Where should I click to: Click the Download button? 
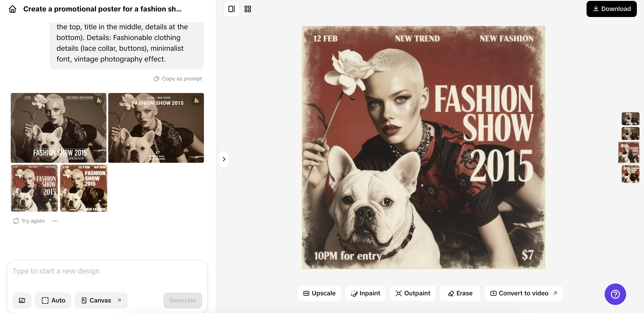611,9
